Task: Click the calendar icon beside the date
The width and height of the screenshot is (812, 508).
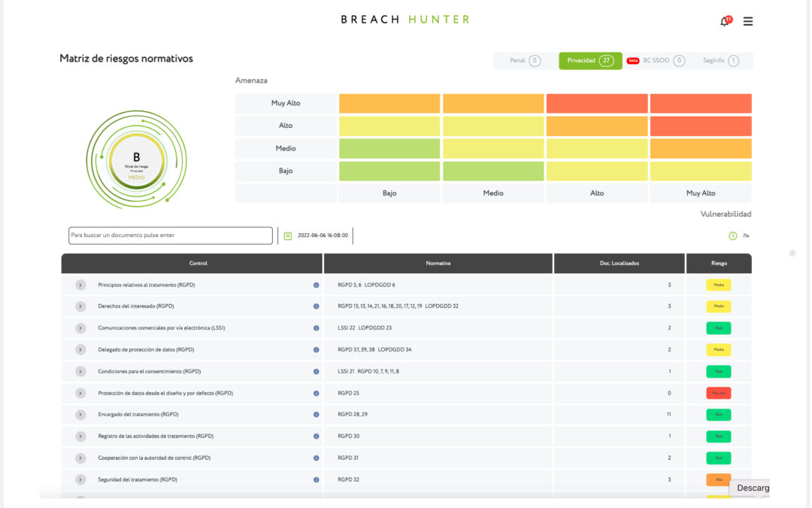Action: click(x=288, y=236)
